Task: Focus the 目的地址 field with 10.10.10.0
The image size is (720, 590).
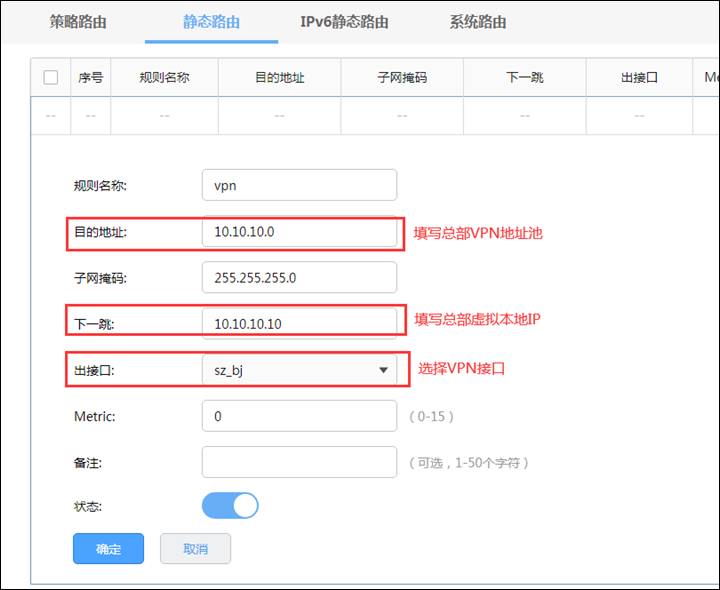Action: [x=299, y=231]
